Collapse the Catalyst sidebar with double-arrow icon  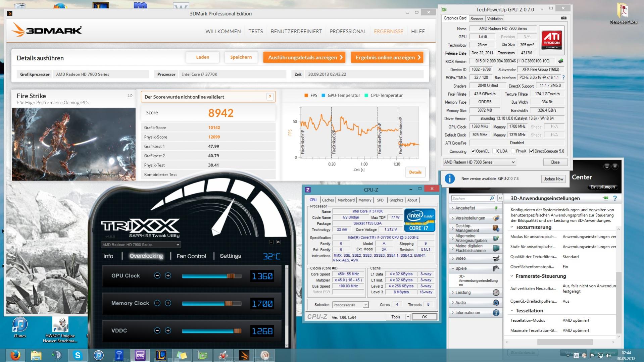500,198
